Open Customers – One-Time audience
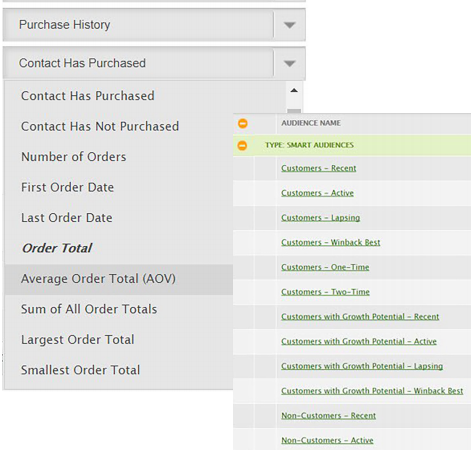This screenshot has width=471, height=450. pos(325,267)
